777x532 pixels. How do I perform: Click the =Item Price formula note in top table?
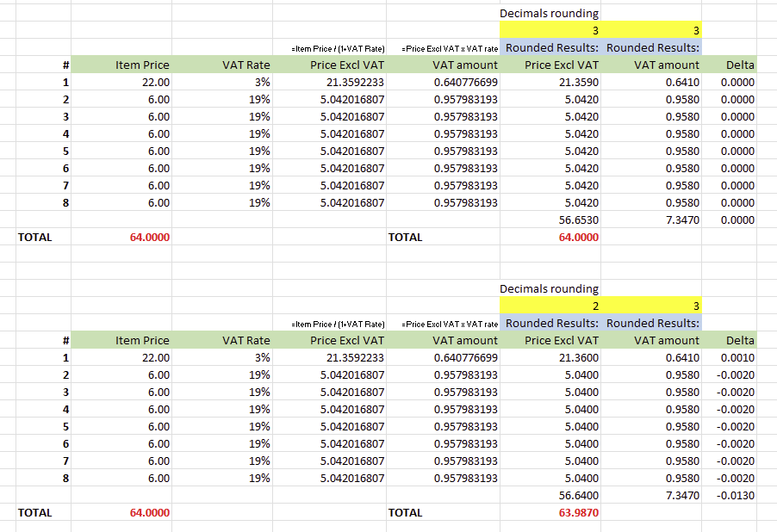pyautogui.click(x=339, y=48)
